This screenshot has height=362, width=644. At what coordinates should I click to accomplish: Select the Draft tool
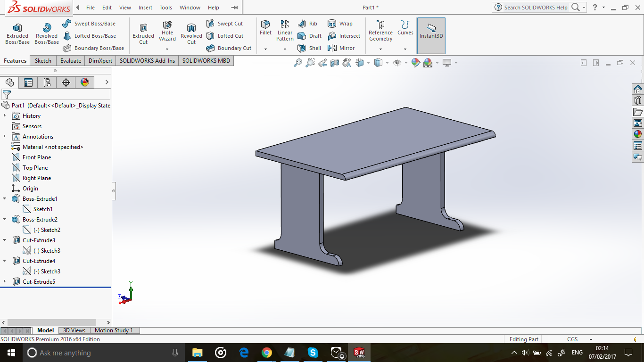310,36
